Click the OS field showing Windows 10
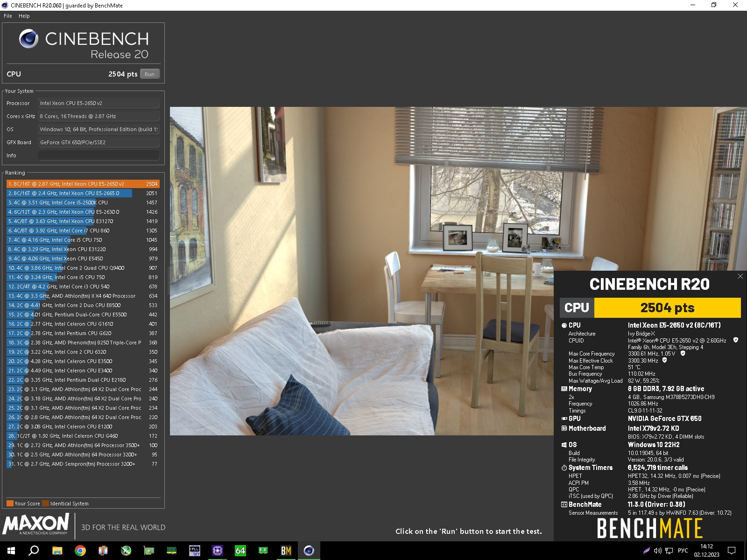Image resolution: width=747 pixels, height=560 pixels. [99, 129]
